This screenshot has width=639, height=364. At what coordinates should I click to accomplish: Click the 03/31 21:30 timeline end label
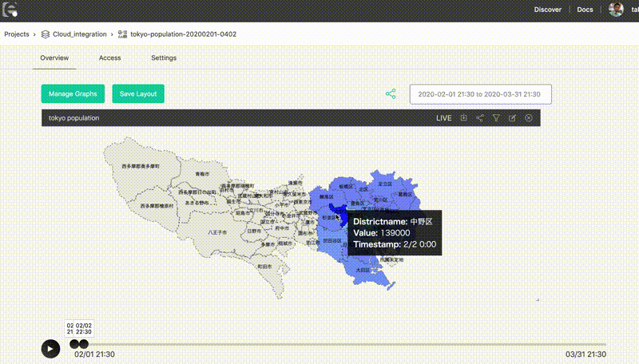585,354
